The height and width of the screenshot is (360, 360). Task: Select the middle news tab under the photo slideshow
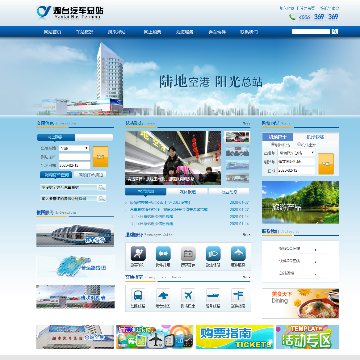tap(187, 192)
